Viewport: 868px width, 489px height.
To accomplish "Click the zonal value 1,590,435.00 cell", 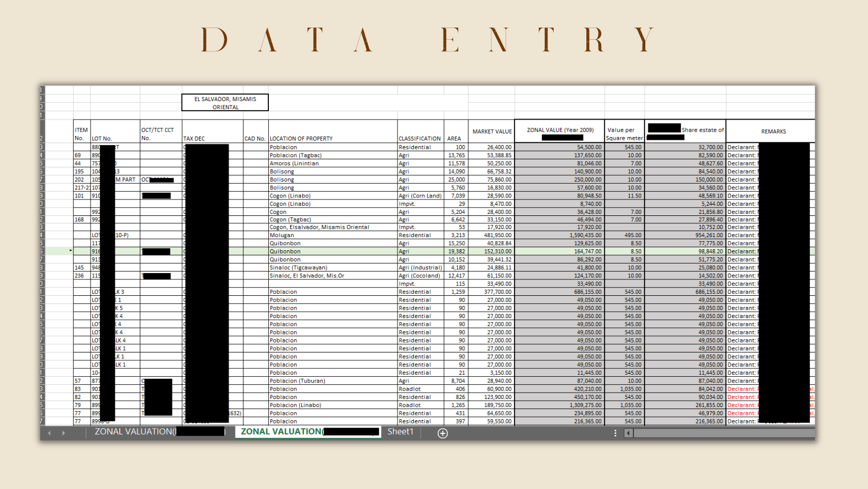I will tap(559, 236).
